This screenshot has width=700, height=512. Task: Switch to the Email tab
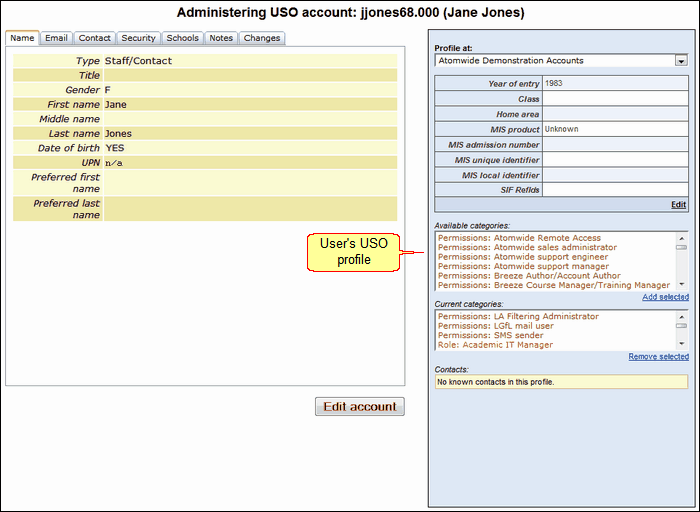click(56, 38)
